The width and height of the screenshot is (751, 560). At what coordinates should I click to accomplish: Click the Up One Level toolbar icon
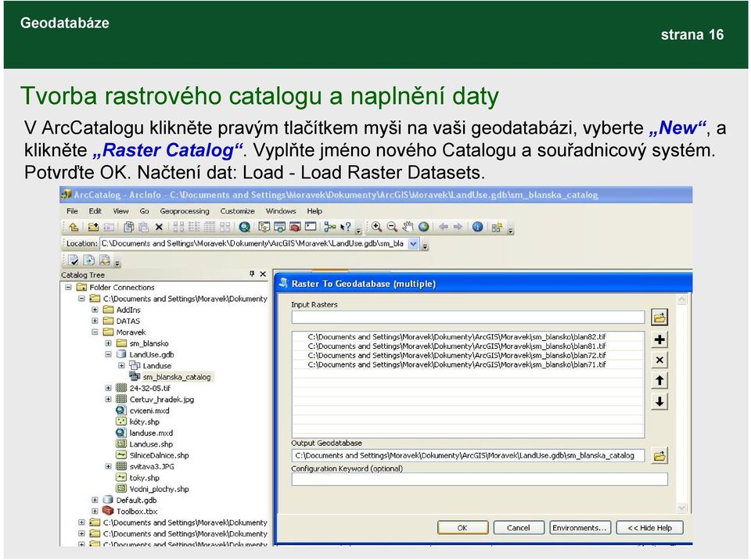point(74,227)
